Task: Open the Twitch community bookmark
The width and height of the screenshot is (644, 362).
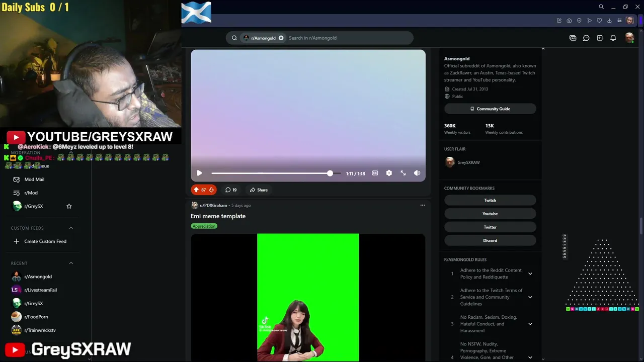Action: click(490, 200)
